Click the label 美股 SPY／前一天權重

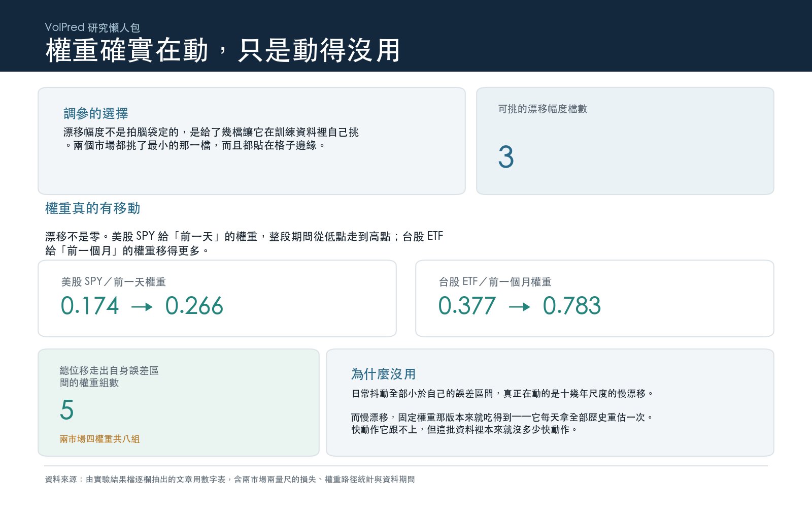(x=114, y=282)
